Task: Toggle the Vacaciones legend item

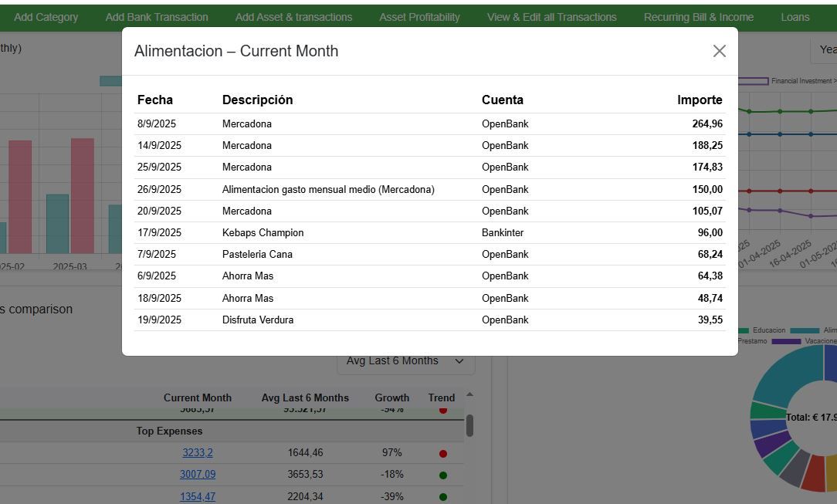Action: pyautogui.click(x=820, y=341)
